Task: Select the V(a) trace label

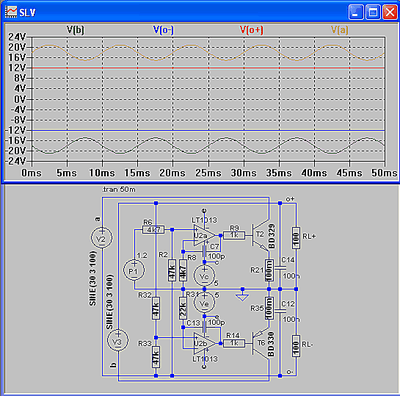Action: point(339,30)
